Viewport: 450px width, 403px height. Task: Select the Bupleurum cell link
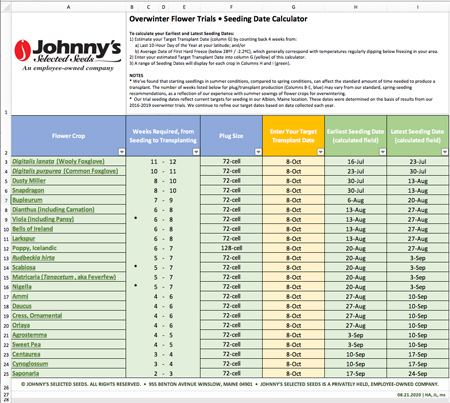click(27, 200)
